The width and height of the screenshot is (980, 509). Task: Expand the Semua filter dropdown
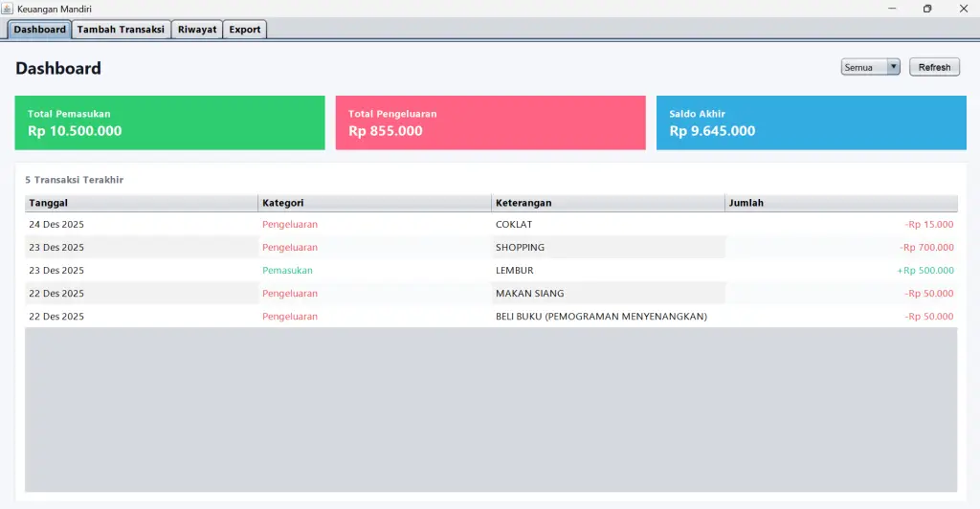click(x=870, y=67)
